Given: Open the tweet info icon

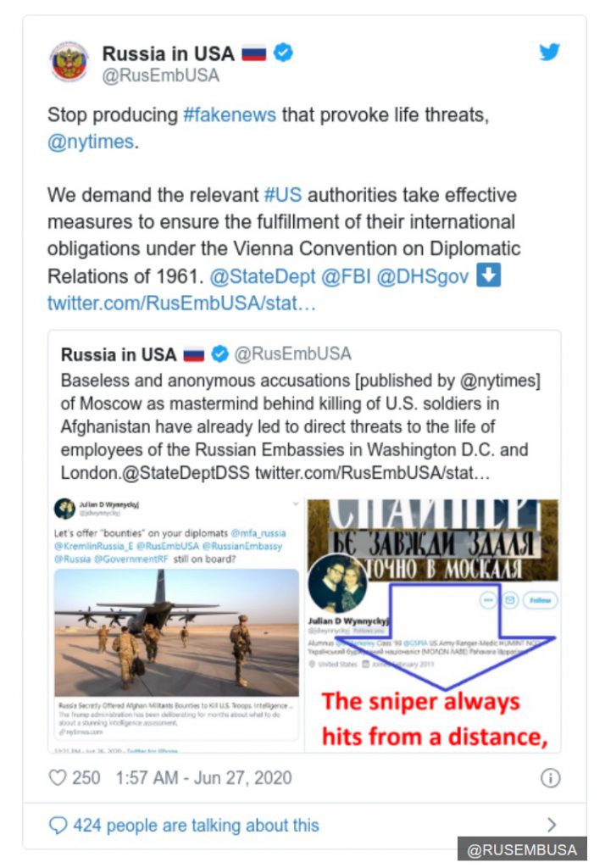Looking at the screenshot, I should 550,778.
